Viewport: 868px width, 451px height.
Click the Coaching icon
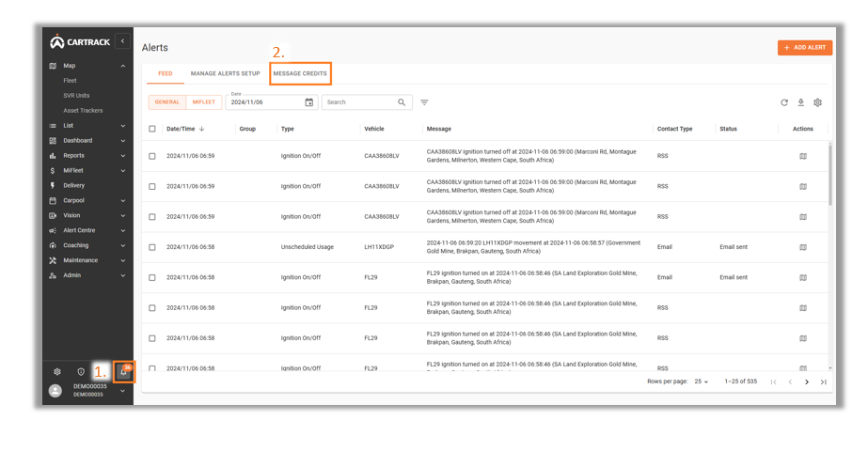pos(53,245)
